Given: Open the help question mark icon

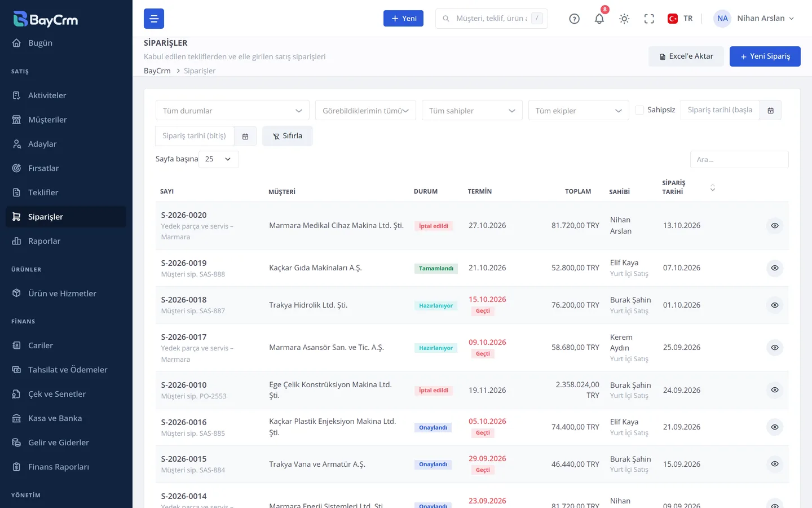Looking at the screenshot, I should (x=574, y=19).
